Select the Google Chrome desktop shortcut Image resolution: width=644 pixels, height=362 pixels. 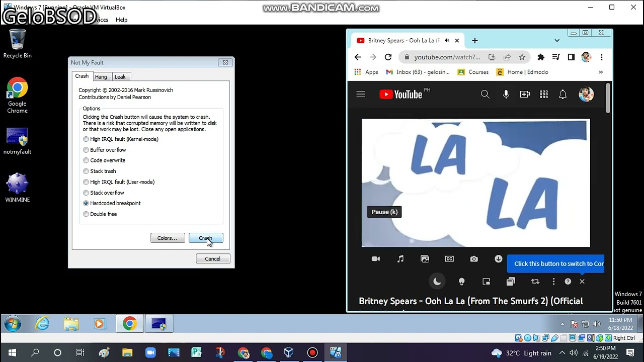coord(17,96)
